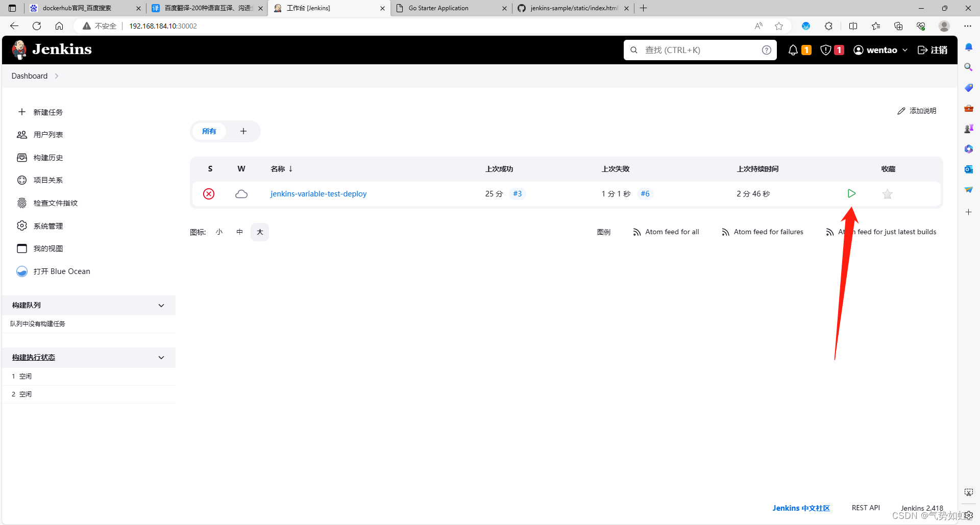Sort by the 名称 column header
The width and height of the screenshot is (980, 525).
(x=282, y=169)
